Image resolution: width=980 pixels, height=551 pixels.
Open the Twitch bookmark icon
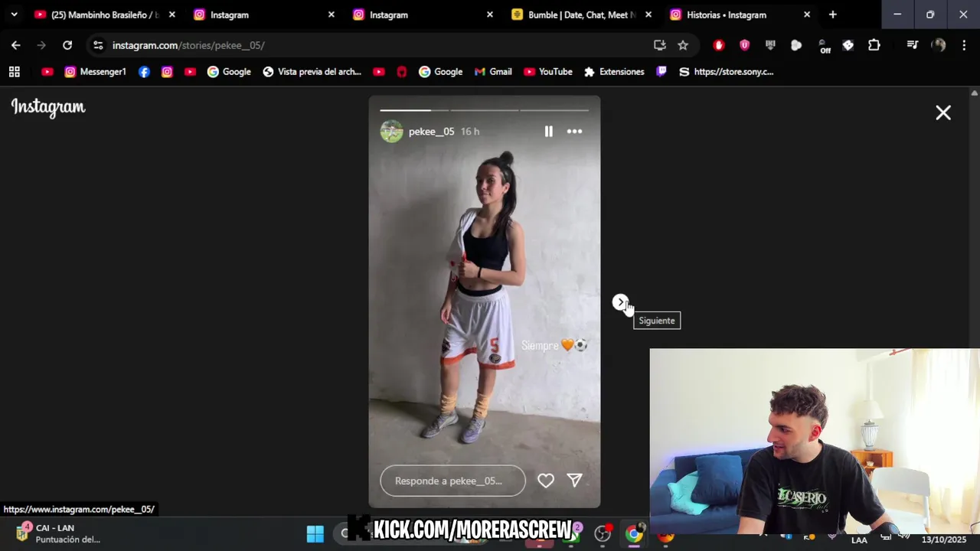pos(661,72)
